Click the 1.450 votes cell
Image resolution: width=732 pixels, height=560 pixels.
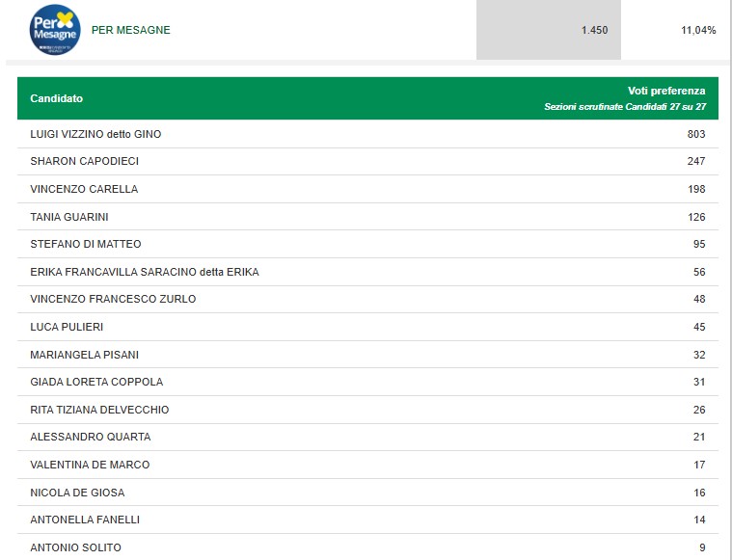click(549, 30)
